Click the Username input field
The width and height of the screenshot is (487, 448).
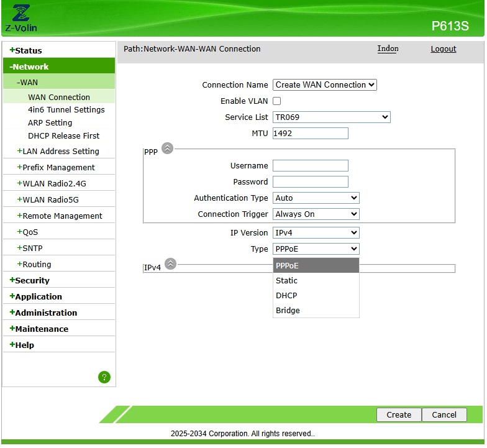(311, 165)
